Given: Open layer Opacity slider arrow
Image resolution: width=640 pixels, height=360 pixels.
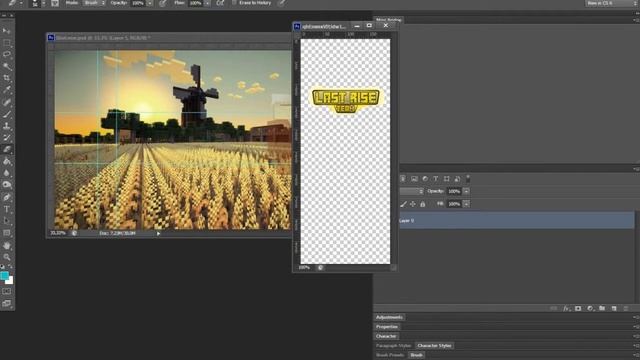Looking at the screenshot, I should click(x=466, y=191).
